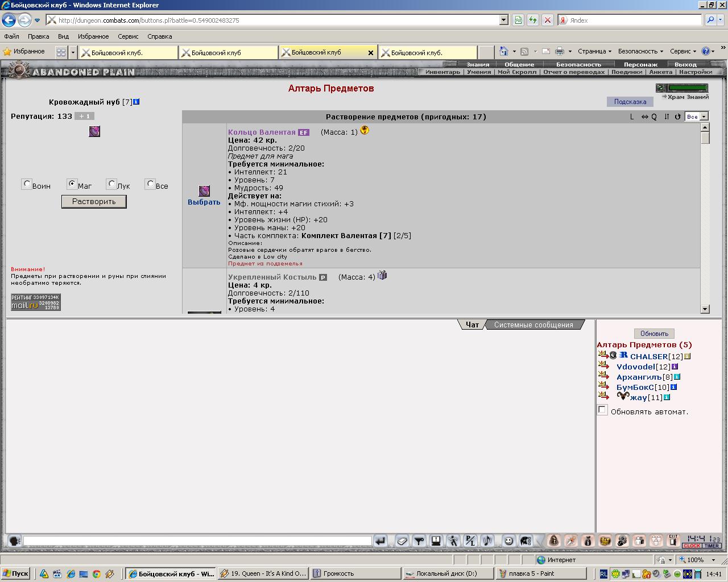Switch to Системные сообщения tab
The image size is (728, 582).
533,325
